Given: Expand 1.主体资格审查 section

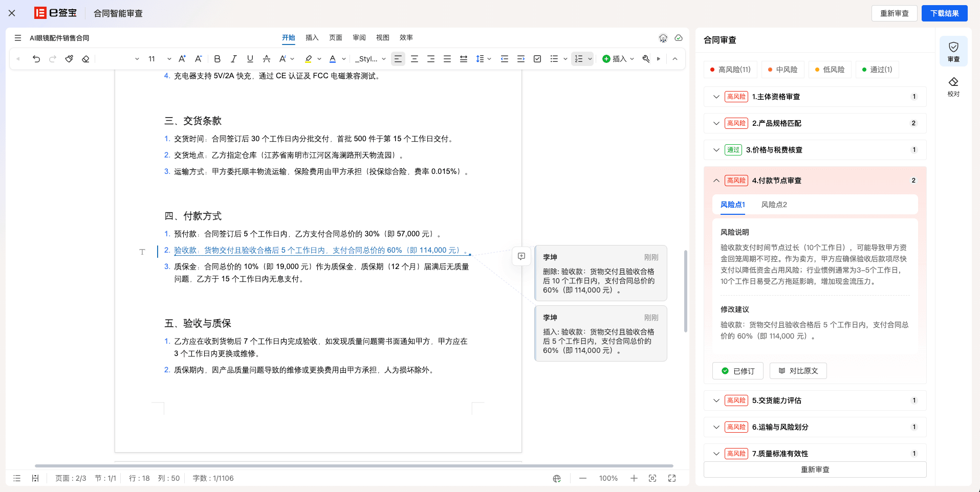Looking at the screenshot, I should 815,97.
